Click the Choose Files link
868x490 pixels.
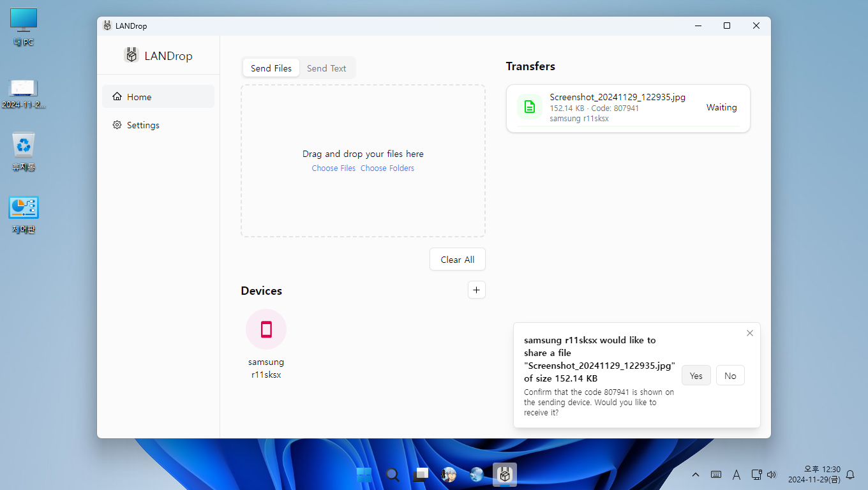click(334, 168)
